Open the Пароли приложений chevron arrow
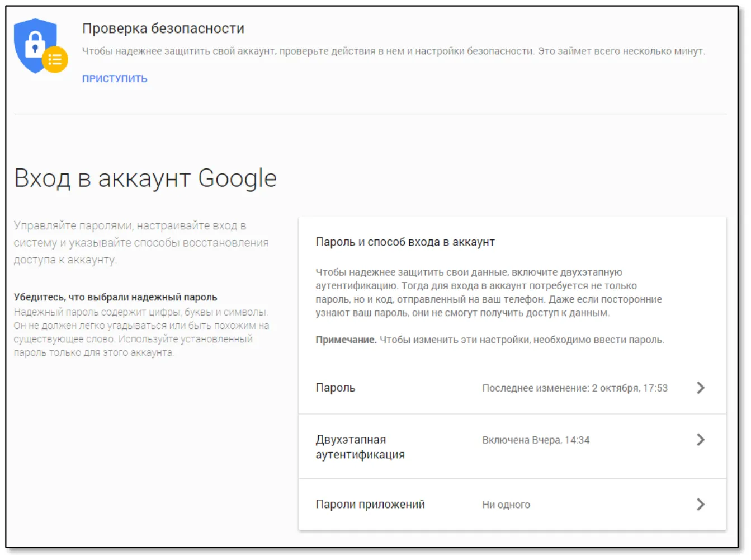The image size is (751, 560). (x=701, y=505)
